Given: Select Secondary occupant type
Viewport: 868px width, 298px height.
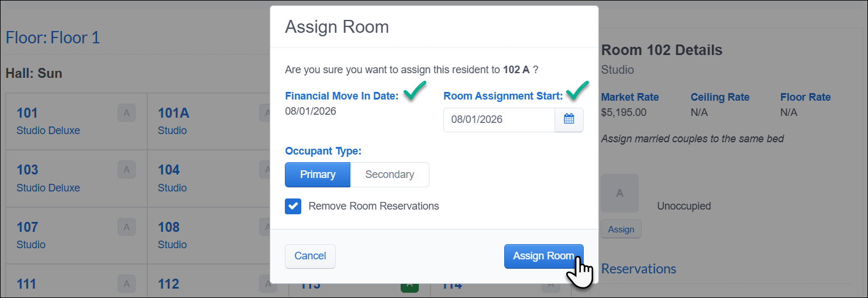Looking at the screenshot, I should (390, 174).
